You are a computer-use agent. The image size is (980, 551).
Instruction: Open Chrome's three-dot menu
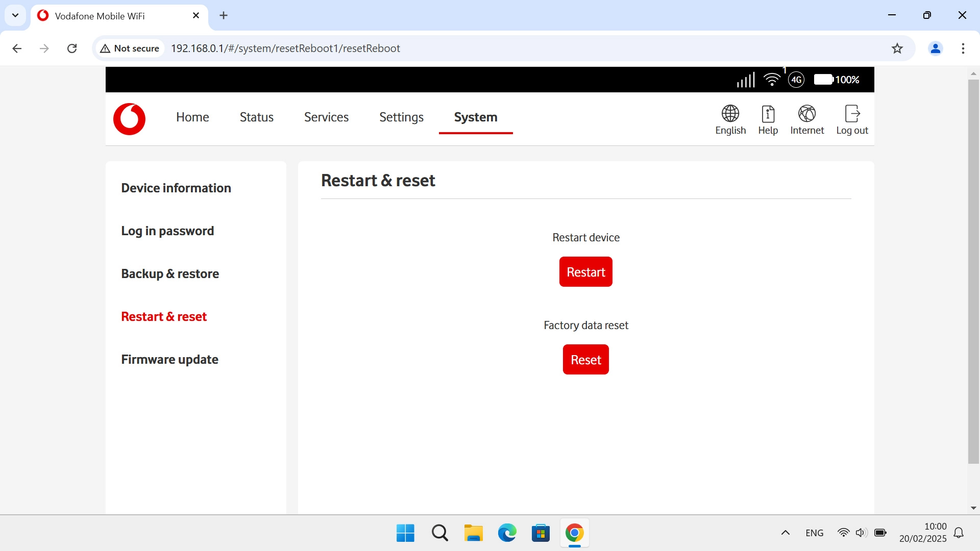click(x=963, y=48)
